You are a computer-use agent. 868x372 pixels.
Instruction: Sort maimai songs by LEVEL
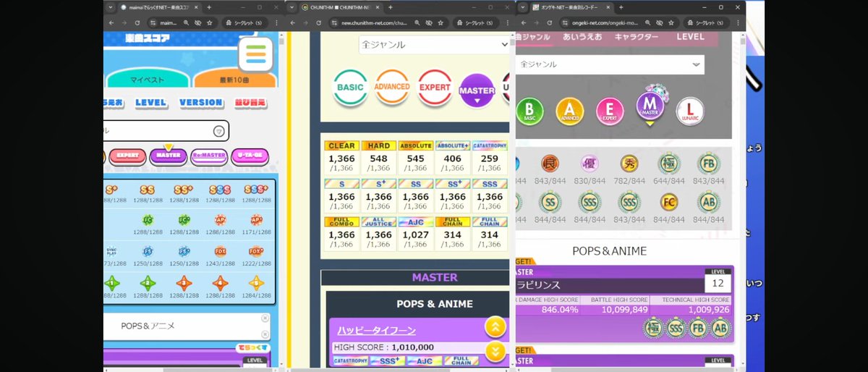150,103
